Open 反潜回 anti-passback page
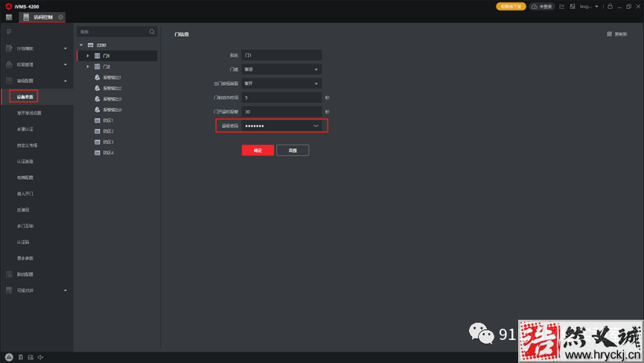This screenshot has height=363, width=644. pos(23,209)
